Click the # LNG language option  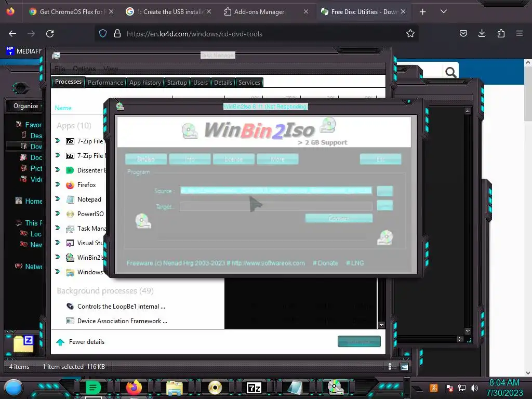(355, 263)
